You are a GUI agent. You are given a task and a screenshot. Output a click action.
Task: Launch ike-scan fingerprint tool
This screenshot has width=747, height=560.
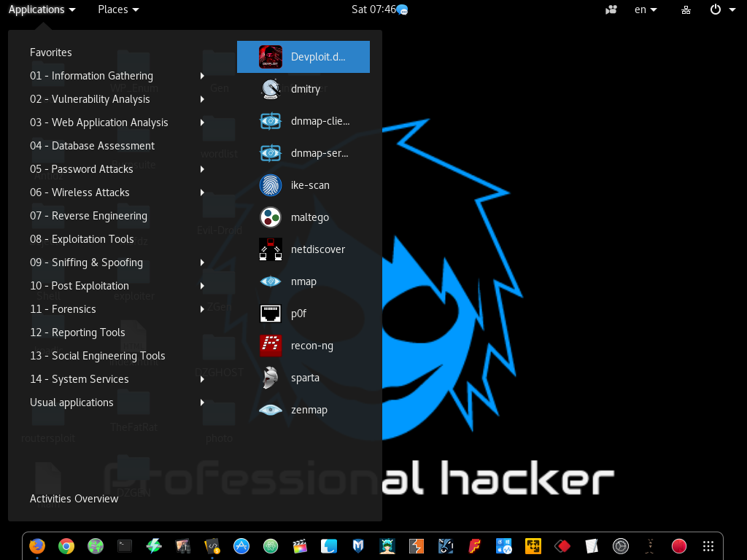(303, 185)
